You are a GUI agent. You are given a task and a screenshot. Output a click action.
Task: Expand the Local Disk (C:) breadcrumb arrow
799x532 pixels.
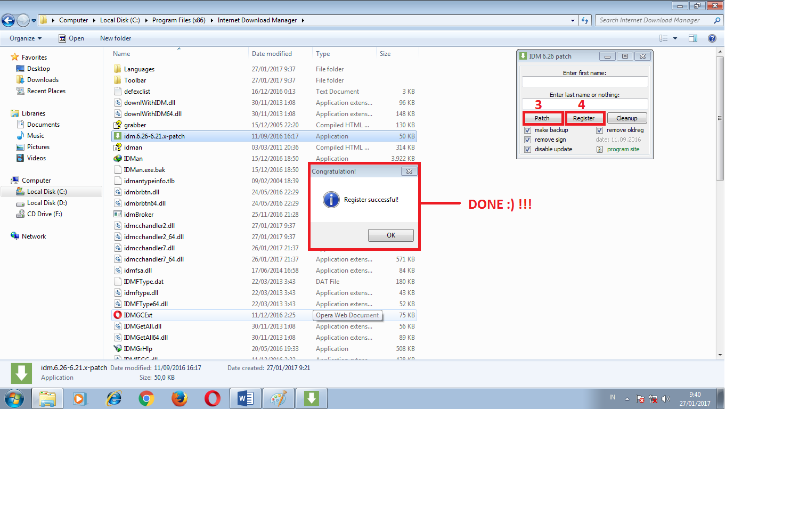click(146, 20)
